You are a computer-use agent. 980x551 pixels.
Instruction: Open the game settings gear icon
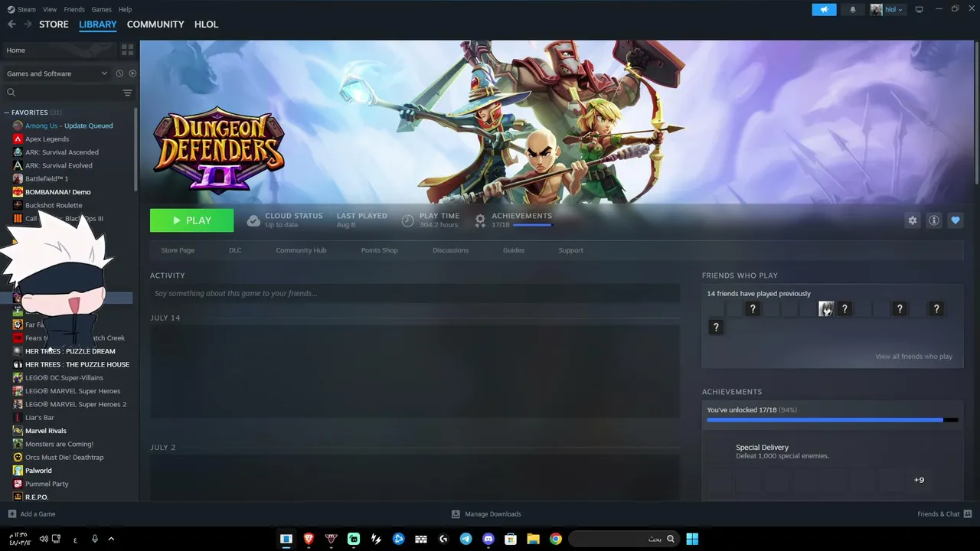coord(913,220)
